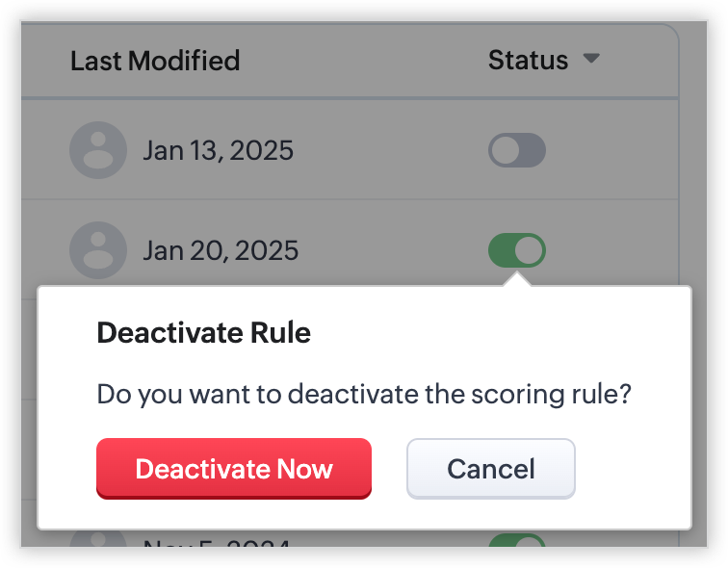The height and width of the screenshot is (568, 728).
Task: Click header space between Last Modified and Status
Action: coord(366,61)
